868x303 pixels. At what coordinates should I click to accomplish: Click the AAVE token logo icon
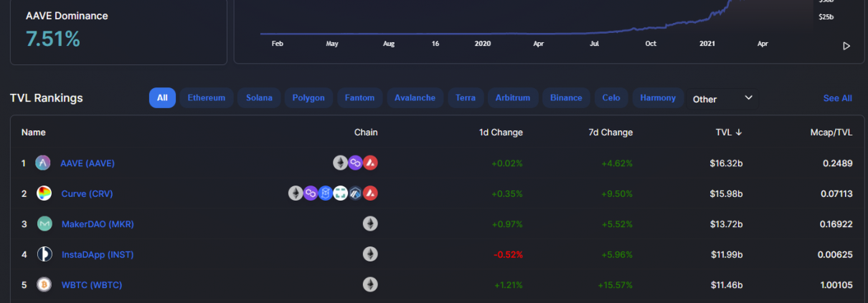pyautogui.click(x=43, y=163)
